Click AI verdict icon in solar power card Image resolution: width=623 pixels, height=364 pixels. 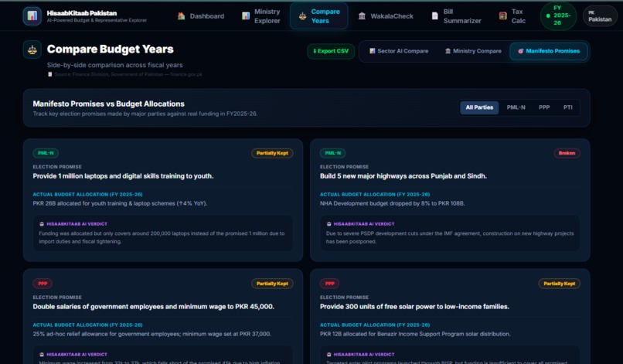329,355
